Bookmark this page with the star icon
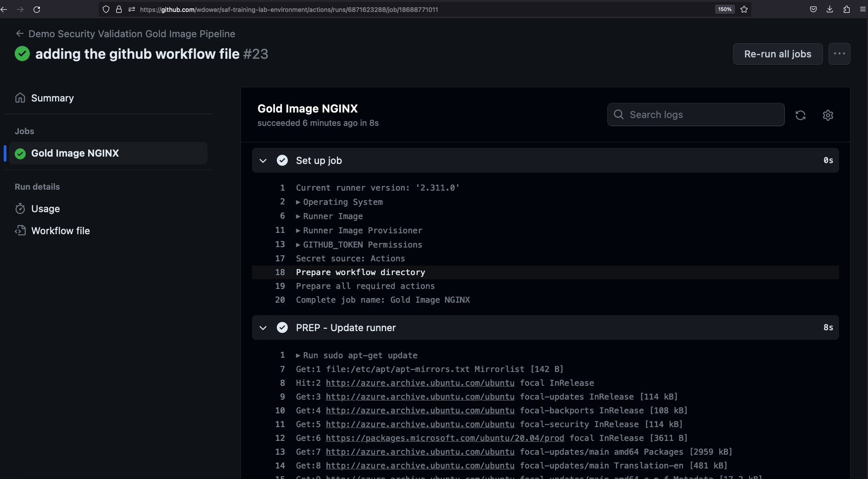The height and width of the screenshot is (479, 868). (x=744, y=9)
